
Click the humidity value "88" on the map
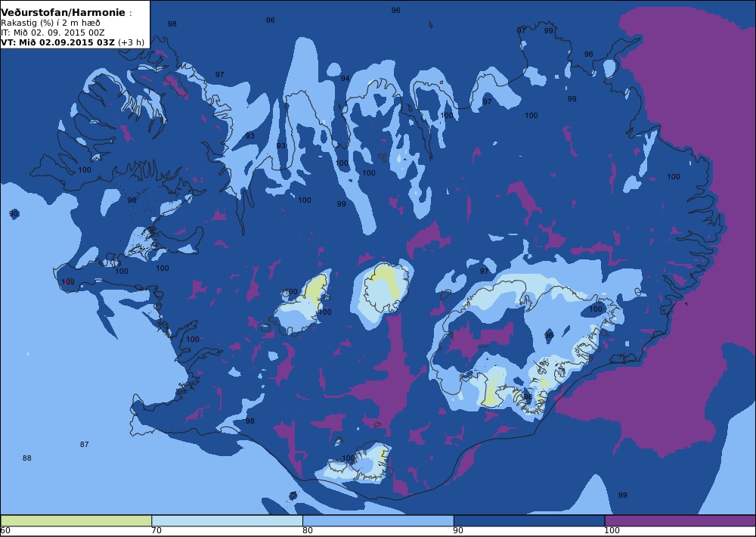coord(27,458)
